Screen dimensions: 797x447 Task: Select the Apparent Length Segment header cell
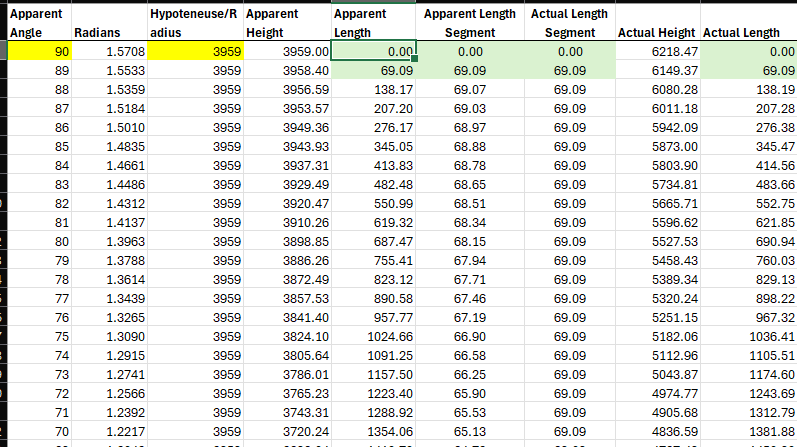pyautogui.click(x=470, y=22)
